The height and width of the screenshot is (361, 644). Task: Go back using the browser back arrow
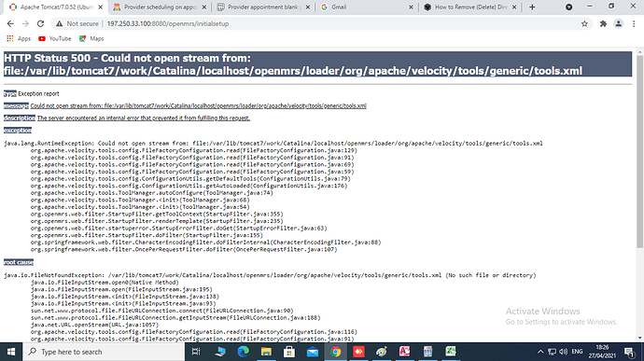click(10, 24)
